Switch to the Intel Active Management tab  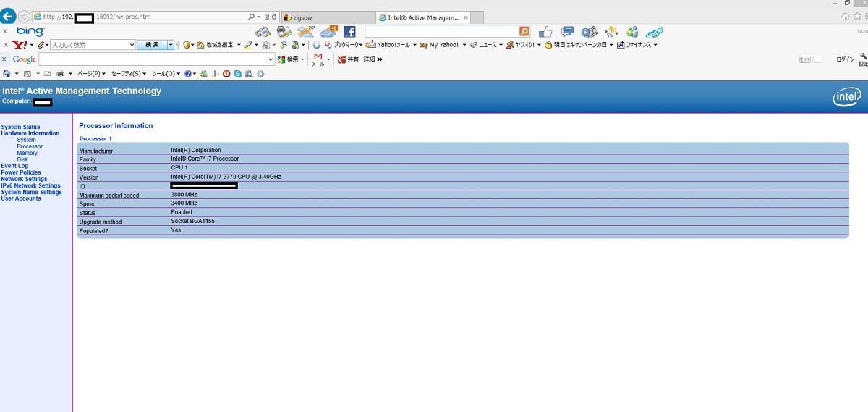pyautogui.click(x=423, y=17)
